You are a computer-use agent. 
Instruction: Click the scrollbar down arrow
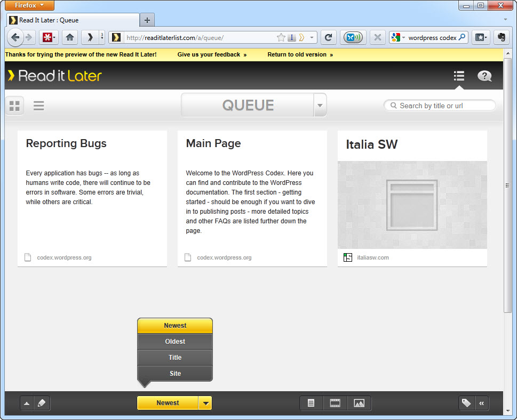pyautogui.click(x=507, y=411)
